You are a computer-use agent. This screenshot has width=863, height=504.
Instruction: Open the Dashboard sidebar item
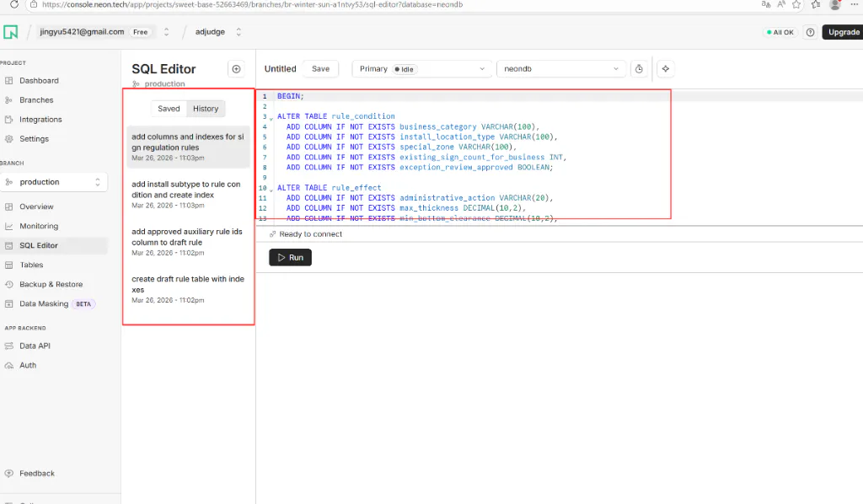coord(39,80)
